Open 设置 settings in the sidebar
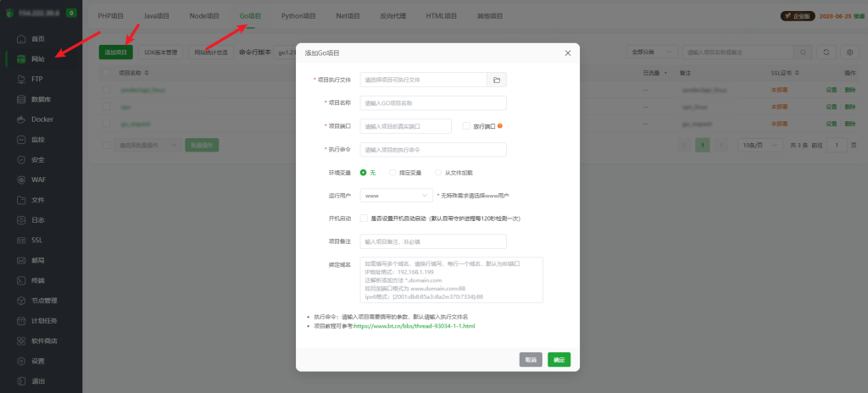868x393 pixels. pos(37,361)
